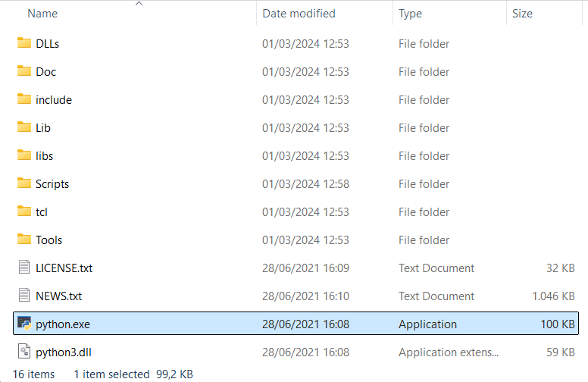Select the NEWS.txt file name

coord(58,296)
